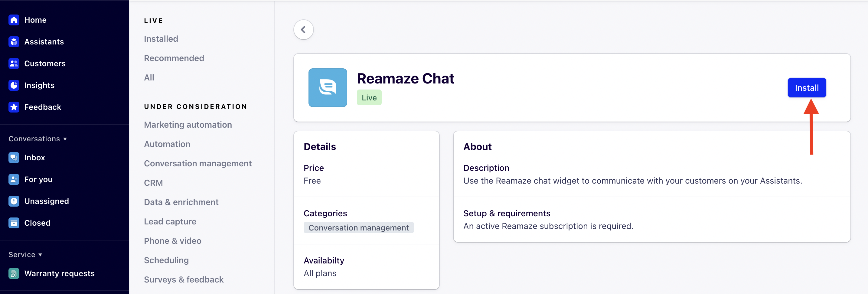This screenshot has width=868, height=294.
Task: Click the Reamaze Chat logo thumbnail
Action: pos(328,88)
